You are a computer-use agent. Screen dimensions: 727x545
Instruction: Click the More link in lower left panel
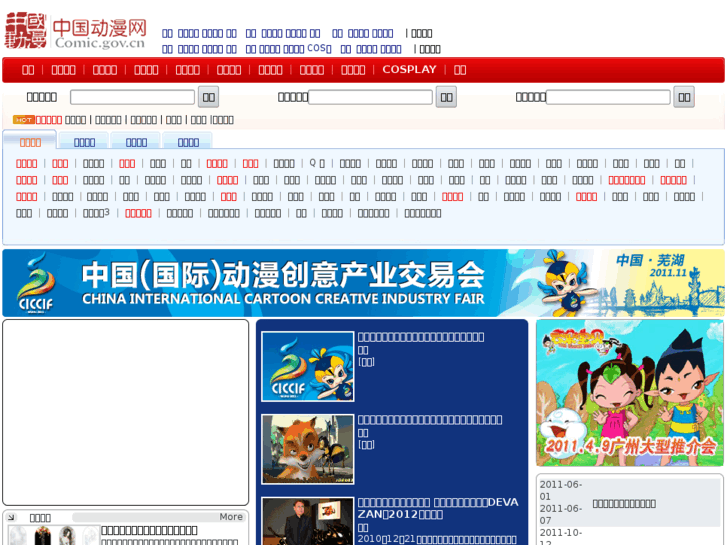[x=231, y=517]
